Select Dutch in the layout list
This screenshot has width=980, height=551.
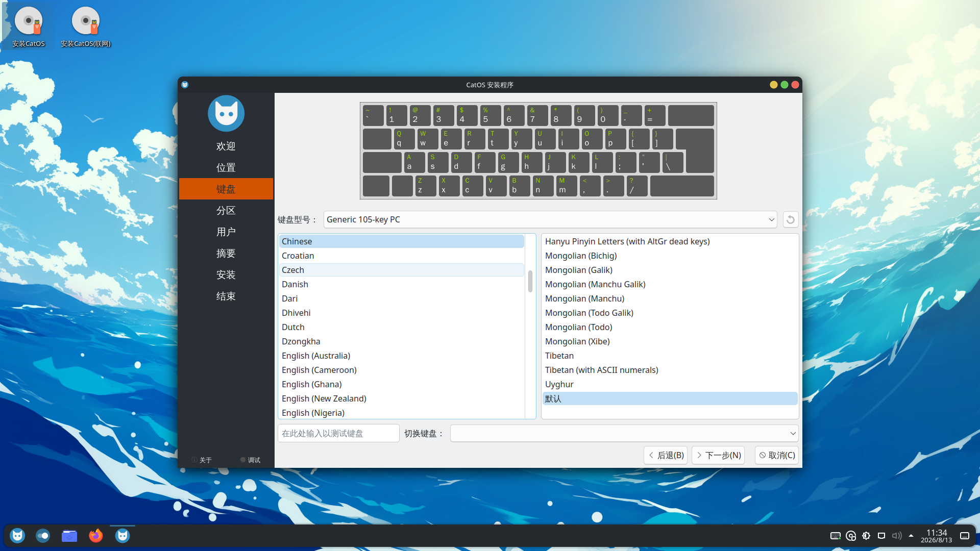tap(402, 327)
